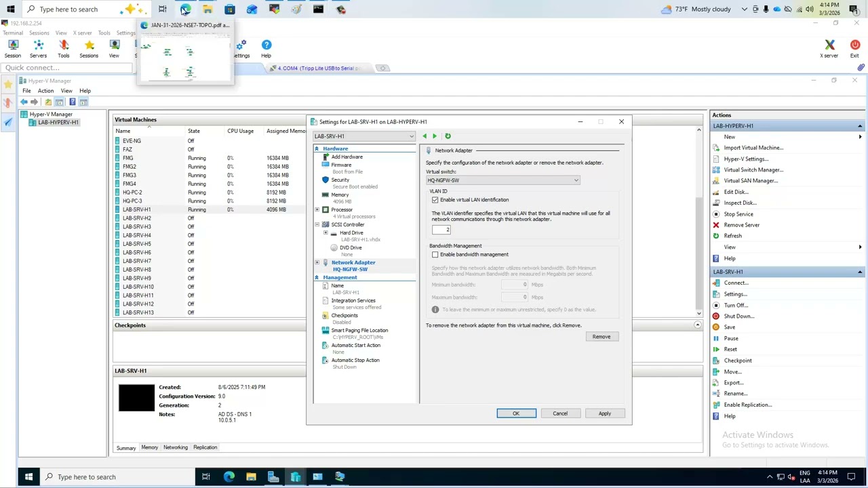Click Pause action in Actions pane

point(730,338)
